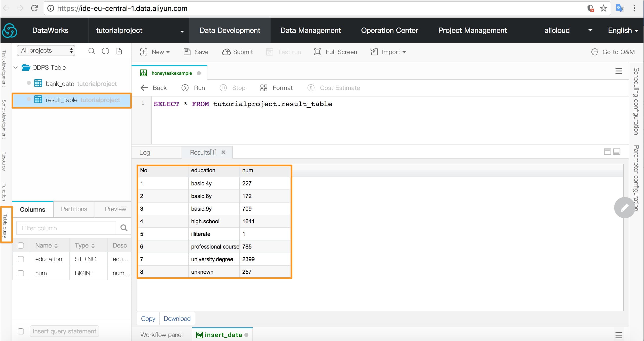Open the All projects dropdown
The height and width of the screenshot is (341, 644).
coord(46,51)
